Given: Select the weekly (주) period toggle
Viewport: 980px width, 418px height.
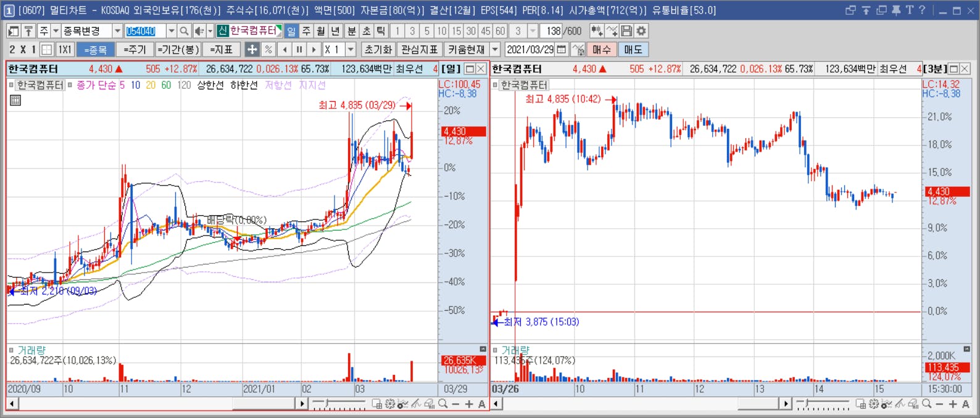Looking at the screenshot, I should coord(306,31).
